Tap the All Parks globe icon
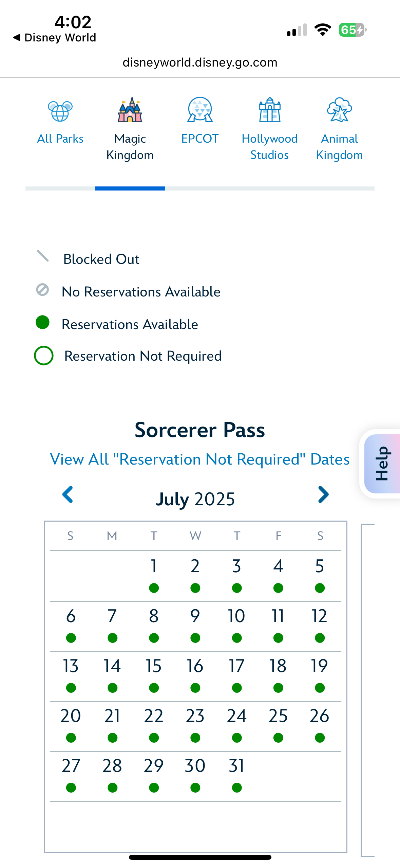Screen dimensions: 400x868 click(60, 111)
